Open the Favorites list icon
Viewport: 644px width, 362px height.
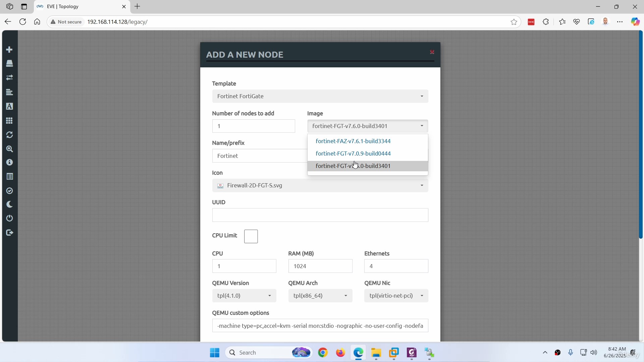pyautogui.click(x=562, y=22)
